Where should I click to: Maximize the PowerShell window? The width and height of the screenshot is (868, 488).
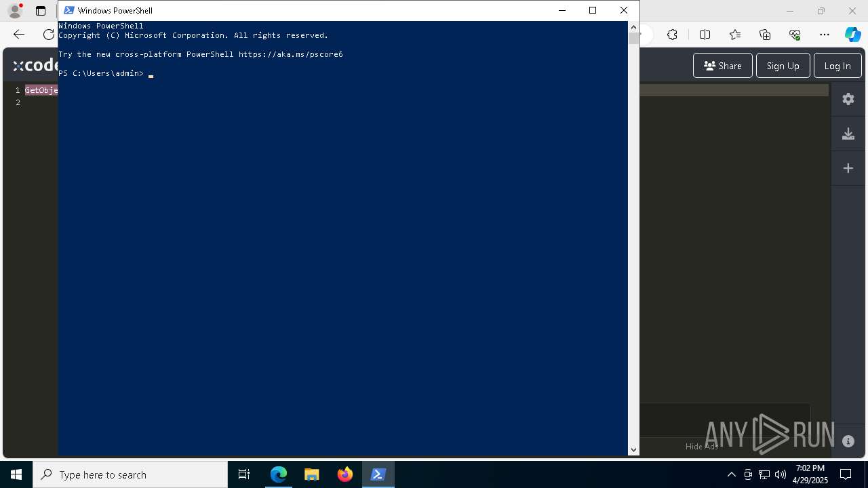point(593,10)
